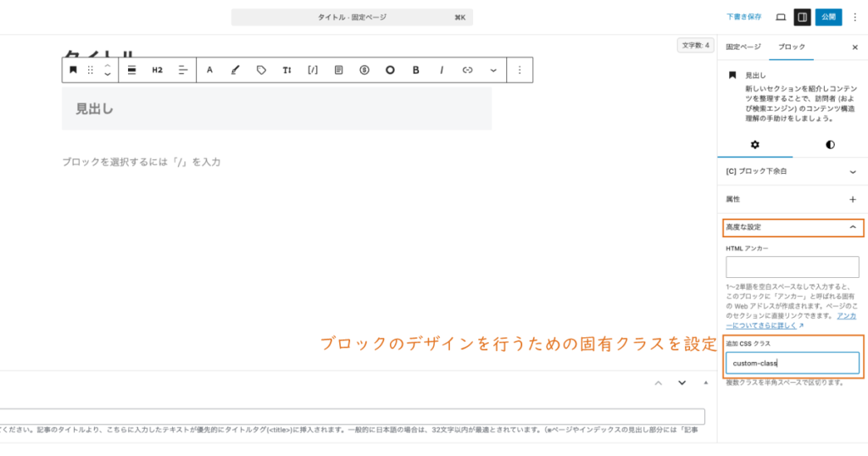
Task: Switch to the 固定ページ tab
Action: point(743,47)
